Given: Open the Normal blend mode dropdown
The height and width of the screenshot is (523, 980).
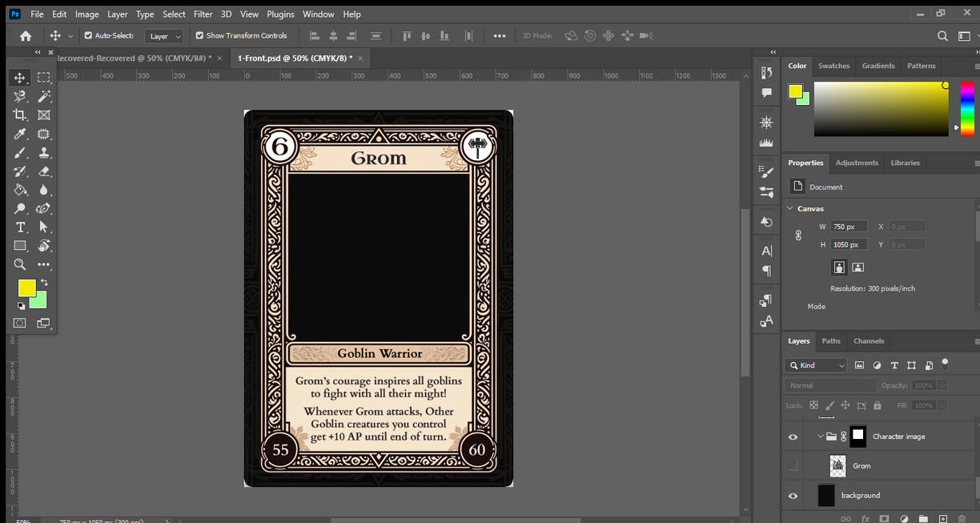Looking at the screenshot, I should click(x=831, y=385).
